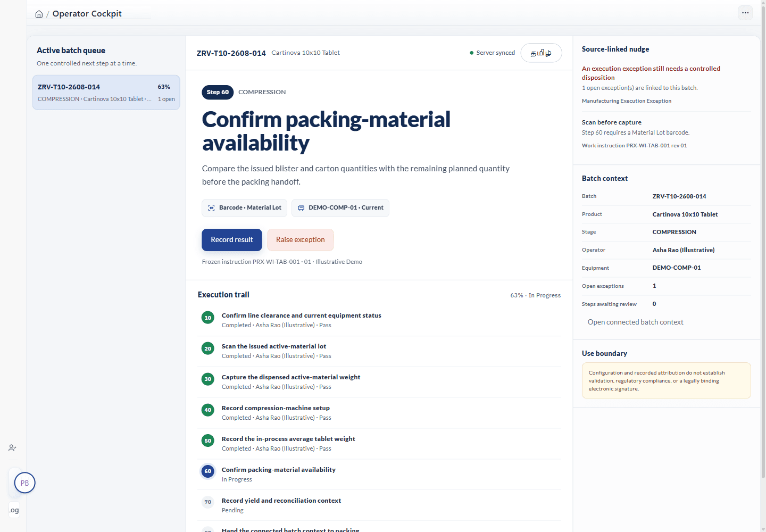The height and width of the screenshot is (532, 766).
Task: Click the green Server synced status dot
Action: tap(472, 53)
